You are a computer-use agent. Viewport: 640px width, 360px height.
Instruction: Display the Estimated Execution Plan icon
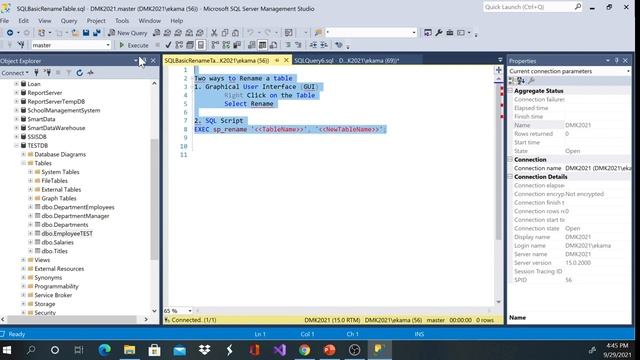tap(179, 45)
